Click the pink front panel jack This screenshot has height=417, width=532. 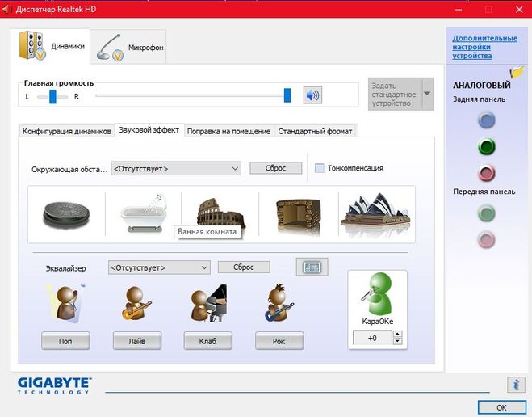coord(487,239)
